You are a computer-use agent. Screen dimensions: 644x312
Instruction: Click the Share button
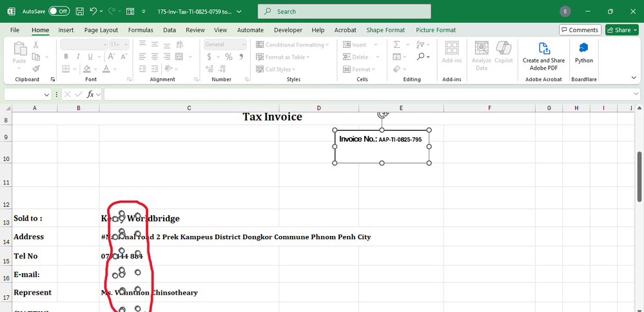[621, 30]
